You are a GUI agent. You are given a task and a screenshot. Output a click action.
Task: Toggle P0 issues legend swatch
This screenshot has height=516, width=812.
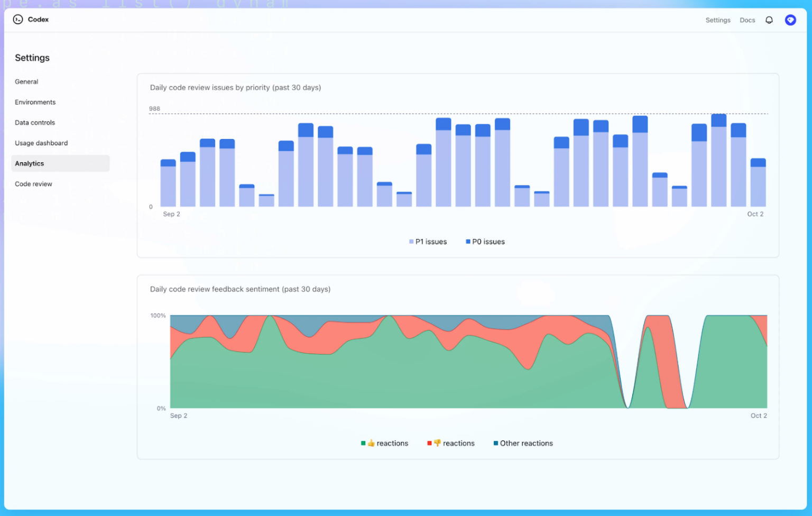468,242
